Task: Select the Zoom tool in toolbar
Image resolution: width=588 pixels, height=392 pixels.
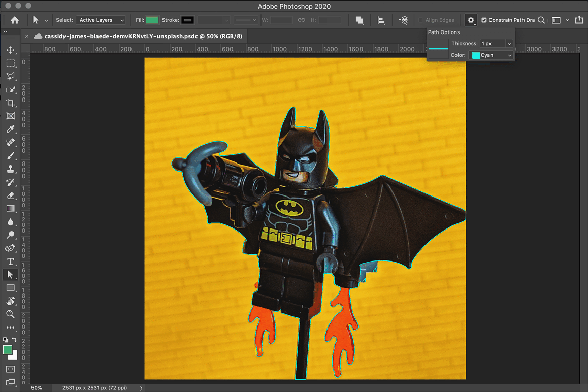Action: pos(10,314)
